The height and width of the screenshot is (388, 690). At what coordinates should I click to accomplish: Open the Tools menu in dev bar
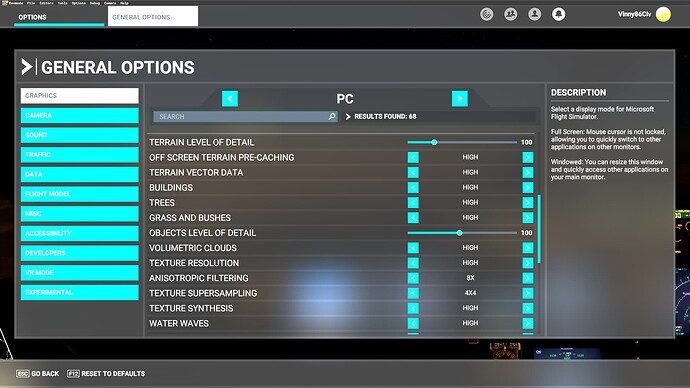(x=62, y=3)
